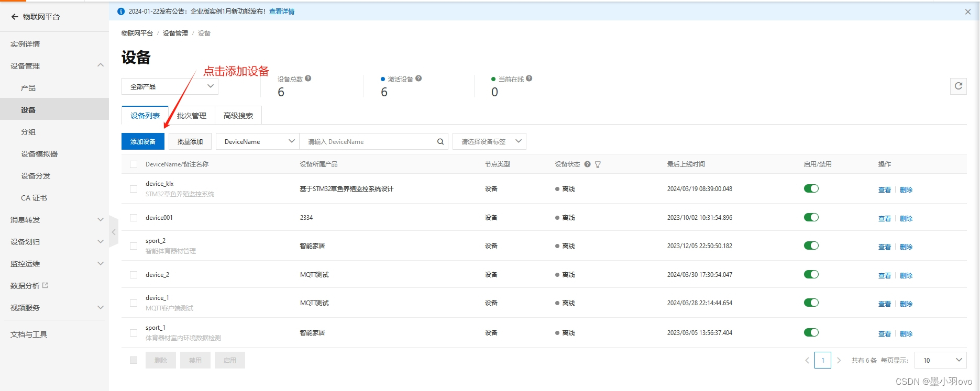Open the 请选择设备标签 dropdown
The image size is (980, 391).
point(489,141)
